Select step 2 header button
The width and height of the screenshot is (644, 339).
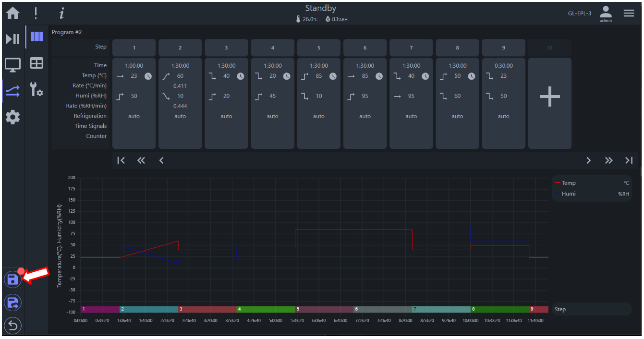pyautogui.click(x=180, y=48)
